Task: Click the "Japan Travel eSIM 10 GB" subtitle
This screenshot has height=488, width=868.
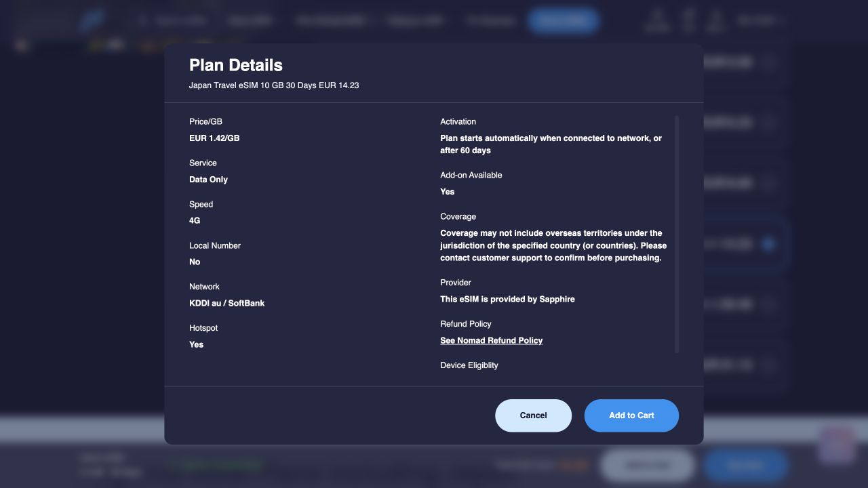Action: click(274, 85)
